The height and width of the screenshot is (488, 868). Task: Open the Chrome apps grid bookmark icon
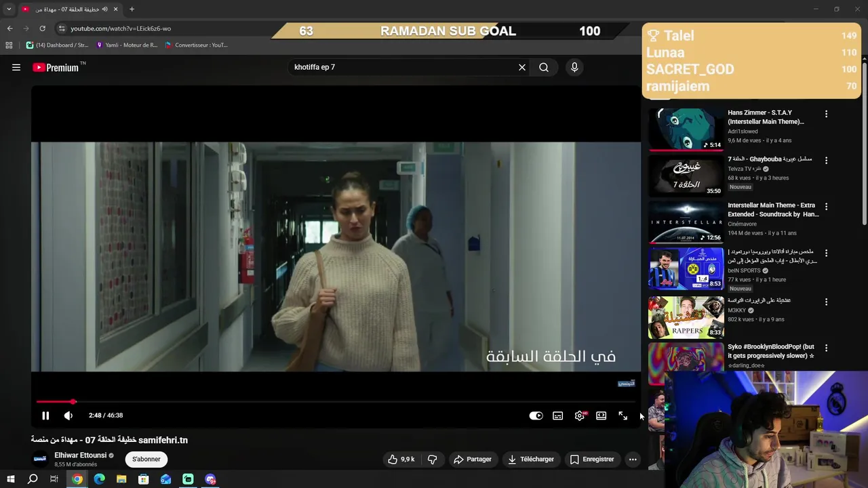[9, 45]
